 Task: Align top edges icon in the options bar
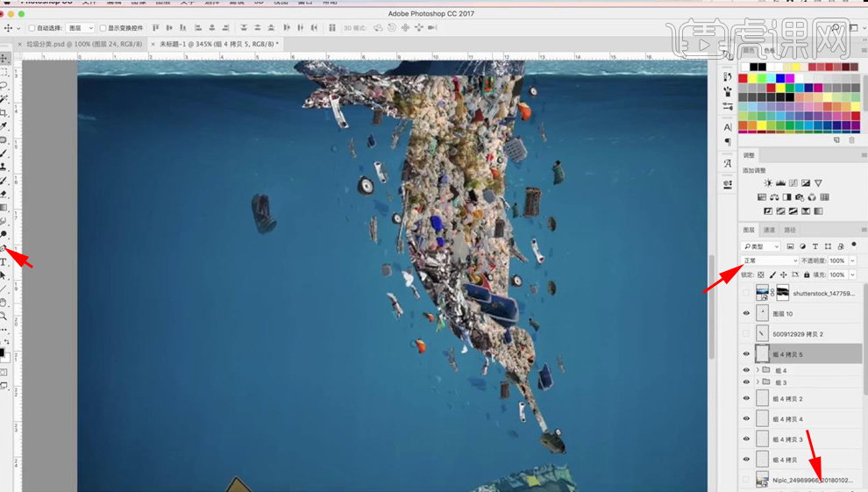[x=155, y=28]
